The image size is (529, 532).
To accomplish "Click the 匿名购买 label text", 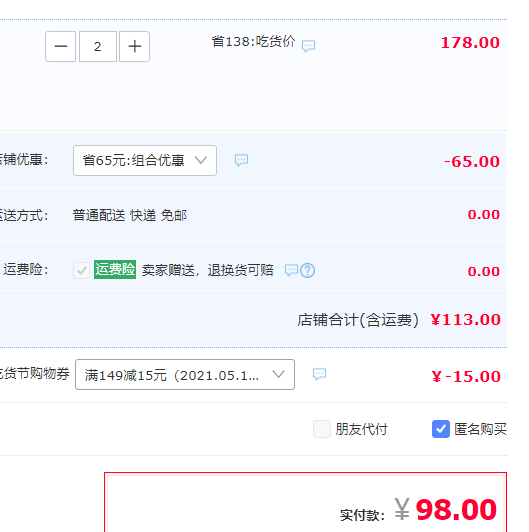I will pyautogui.click(x=480, y=430).
